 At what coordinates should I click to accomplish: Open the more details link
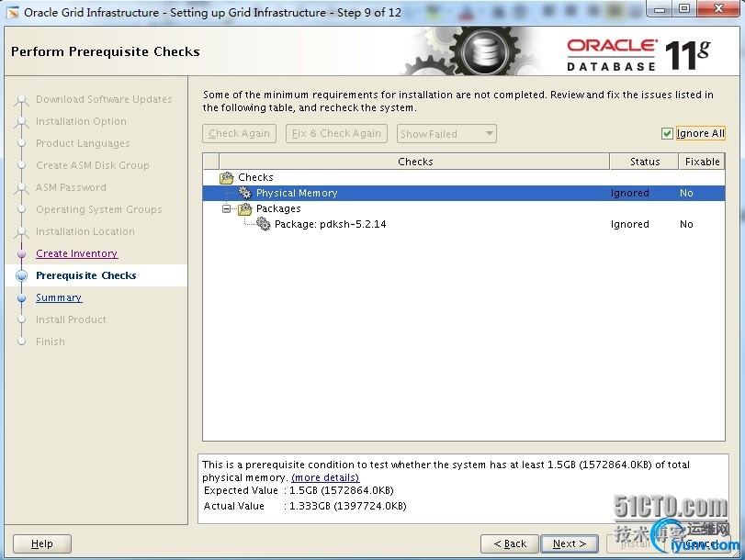325,477
